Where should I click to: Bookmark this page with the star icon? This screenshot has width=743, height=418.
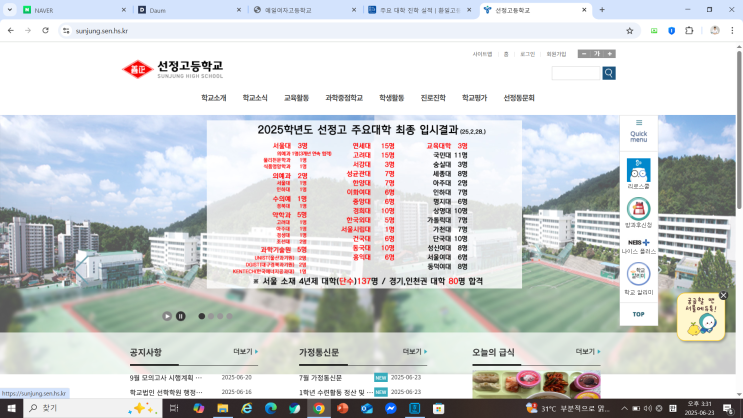pos(629,31)
